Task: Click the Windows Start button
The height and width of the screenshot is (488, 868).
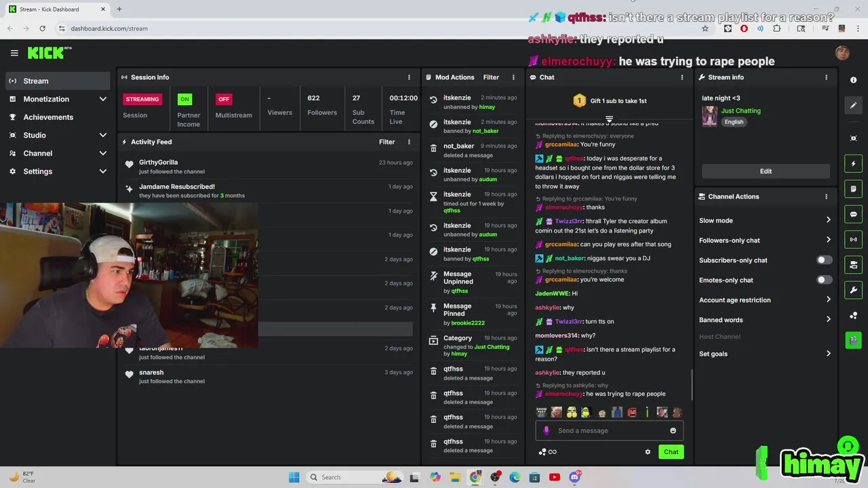Action: 294,477
